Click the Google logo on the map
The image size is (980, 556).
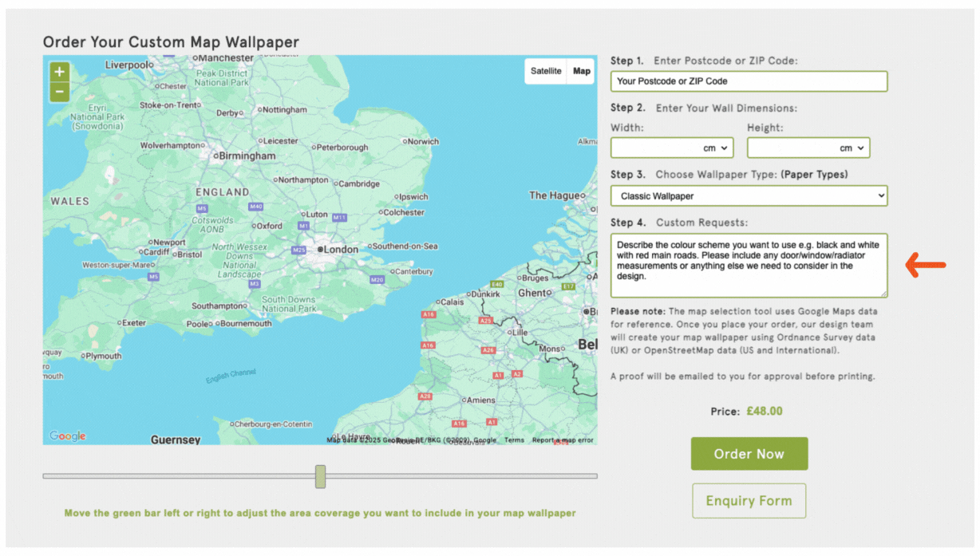tap(68, 436)
